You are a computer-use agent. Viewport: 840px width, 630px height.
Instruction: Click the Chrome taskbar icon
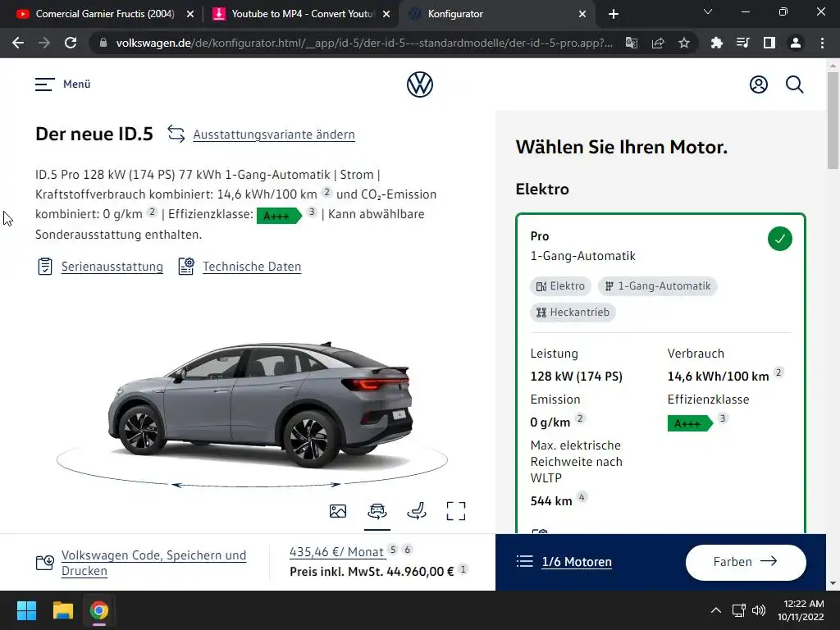99,610
